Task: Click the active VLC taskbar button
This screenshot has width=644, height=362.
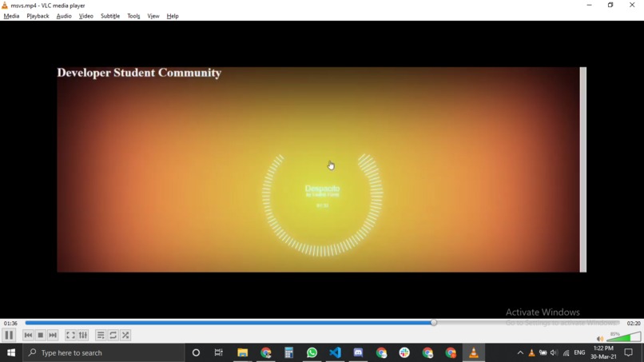Action: pos(474,352)
